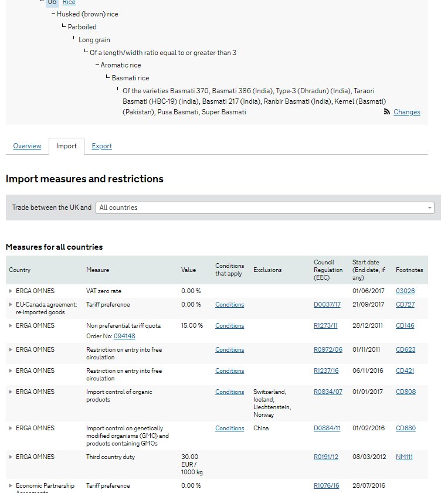
Task: Open the Changes link
Action: pos(406,112)
